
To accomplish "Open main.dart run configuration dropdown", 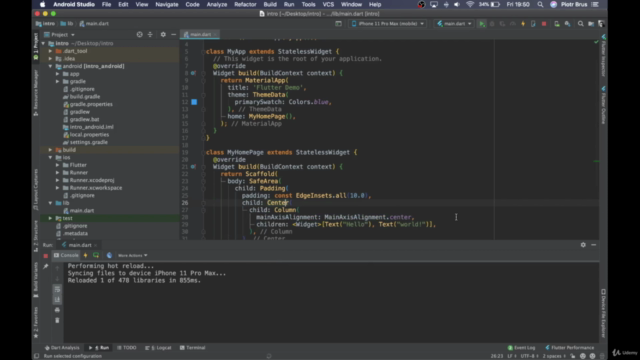I will coord(454,24).
